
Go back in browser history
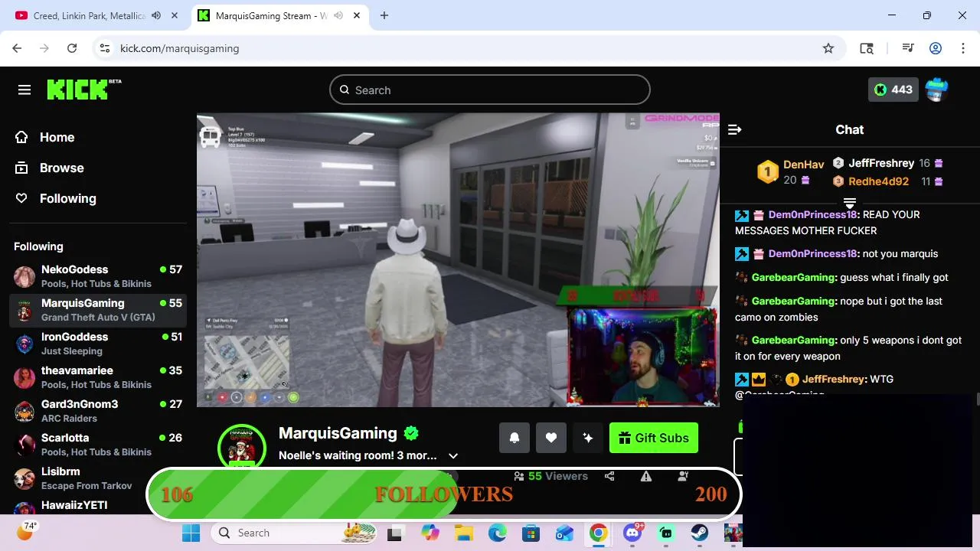click(17, 48)
